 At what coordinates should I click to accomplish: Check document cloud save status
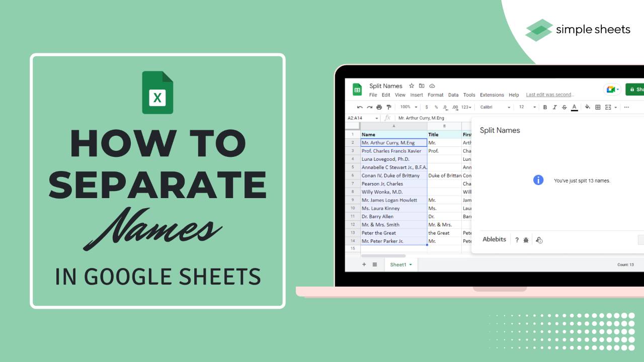(x=432, y=85)
